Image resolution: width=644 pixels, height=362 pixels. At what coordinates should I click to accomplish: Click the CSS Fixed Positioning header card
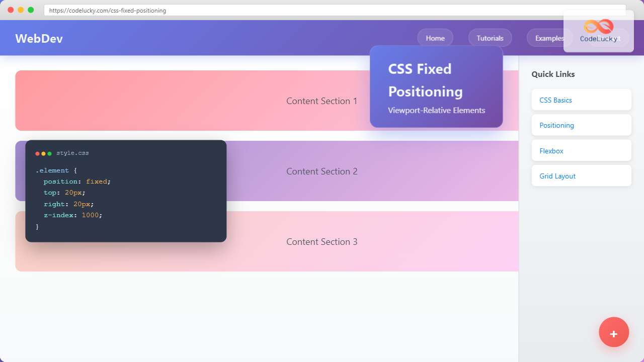click(436, 85)
